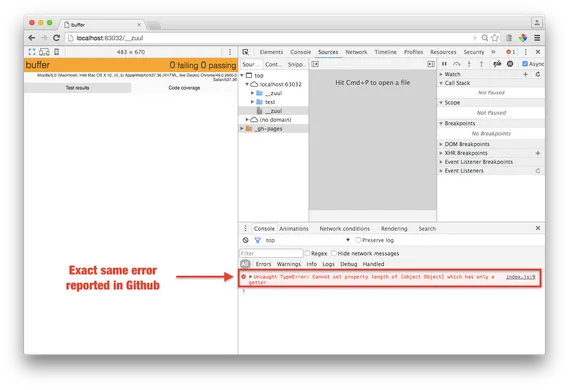Expand the (no domain) node
The image size is (570, 390).
pos(247,120)
